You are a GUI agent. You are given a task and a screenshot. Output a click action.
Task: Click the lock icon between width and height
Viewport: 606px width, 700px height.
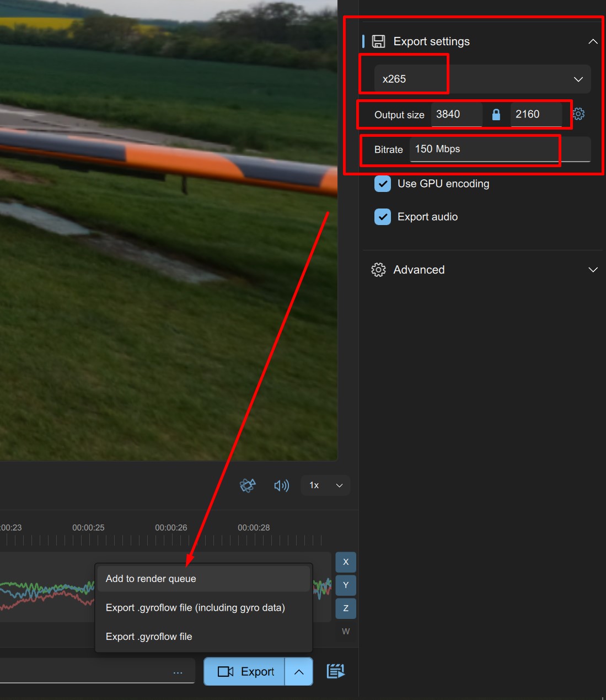496,114
